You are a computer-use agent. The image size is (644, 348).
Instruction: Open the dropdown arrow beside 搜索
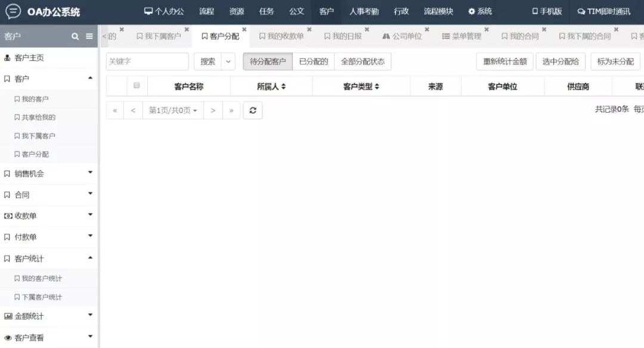click(x=228, y=61)
